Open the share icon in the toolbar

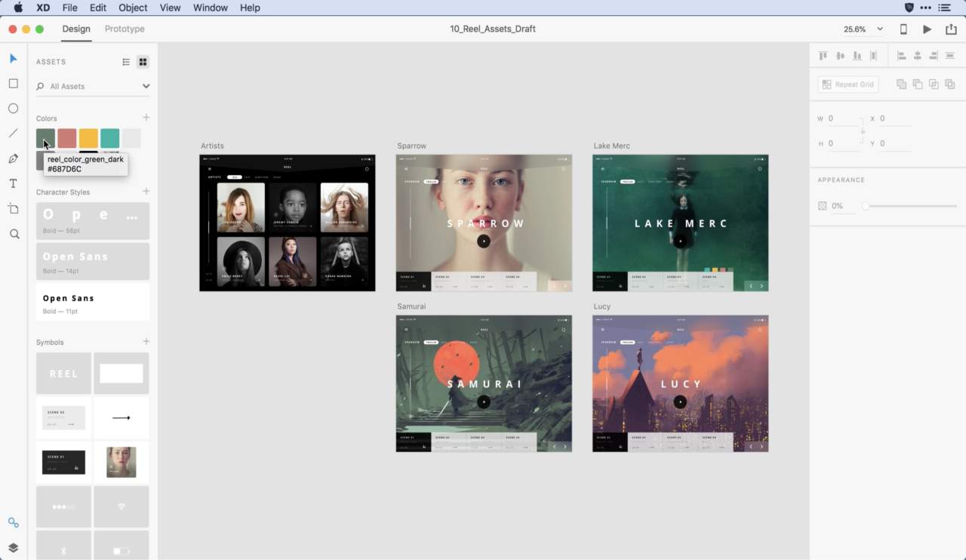[950, 29]
